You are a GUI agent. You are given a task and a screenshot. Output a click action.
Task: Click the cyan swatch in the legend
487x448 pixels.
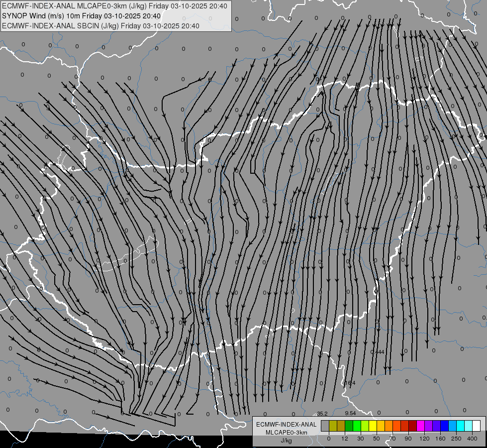[x=460, y=426]
